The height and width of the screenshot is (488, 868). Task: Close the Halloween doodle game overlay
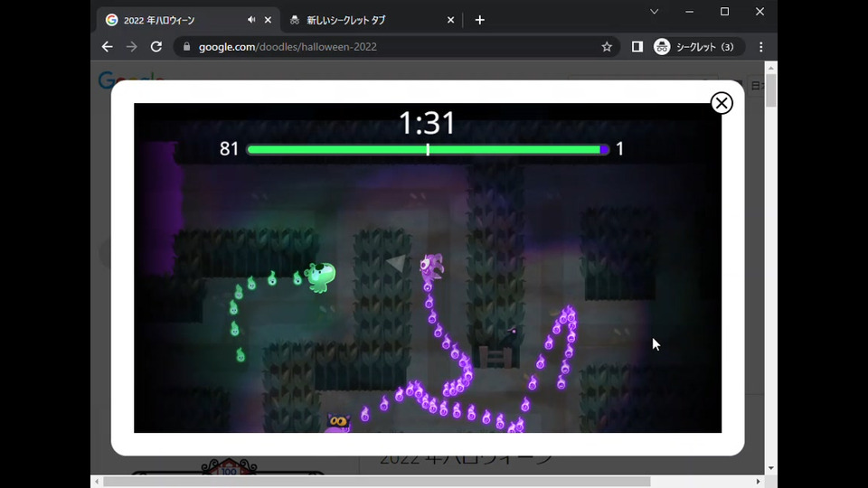coord(722,103)
